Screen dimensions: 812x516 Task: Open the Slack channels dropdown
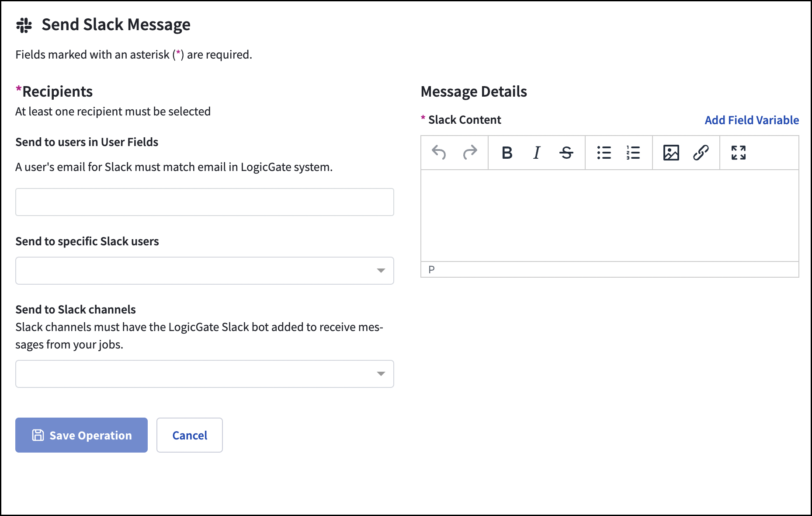pos(205,374)
